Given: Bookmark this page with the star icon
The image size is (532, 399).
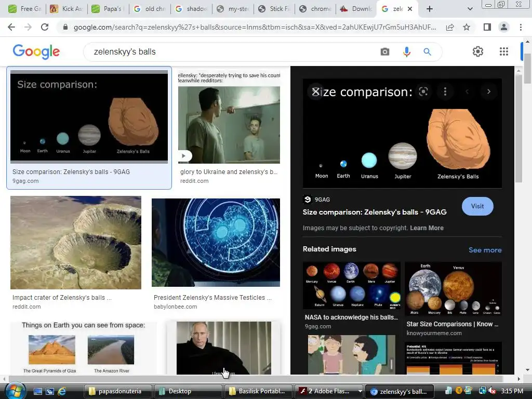Looking at the screenshot, I should tap(467, 27).
